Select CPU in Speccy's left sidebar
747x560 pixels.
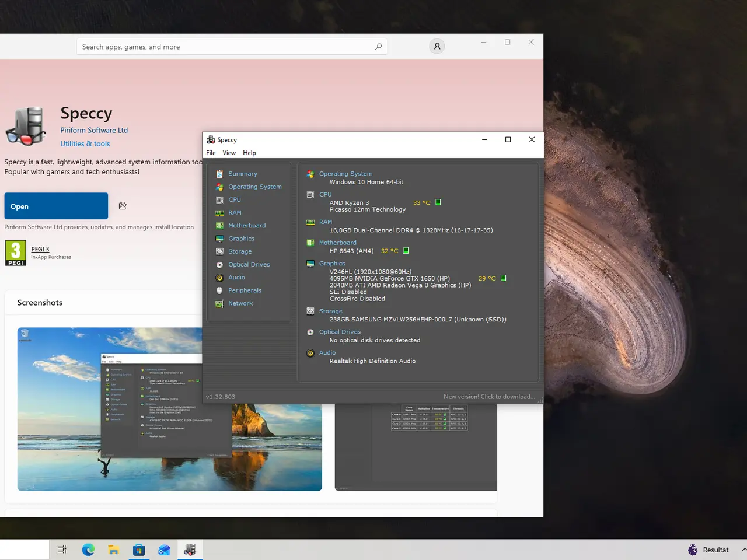[x=234, y=199]
